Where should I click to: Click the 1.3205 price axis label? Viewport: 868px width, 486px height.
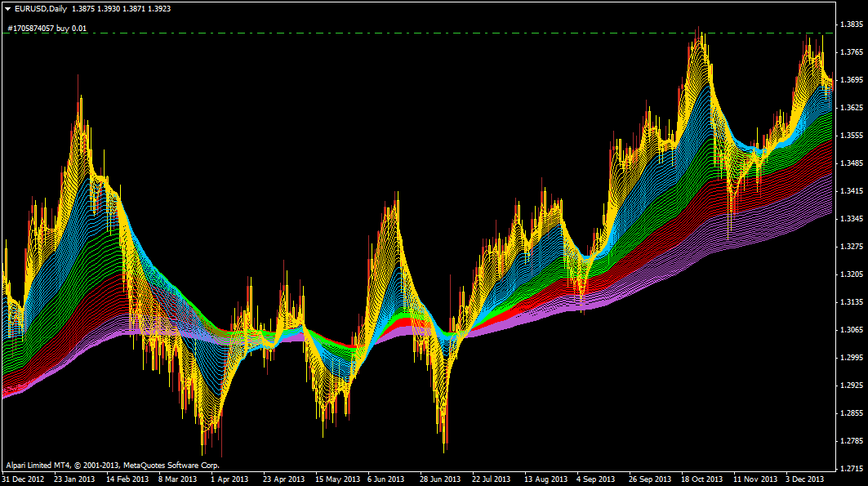point(852,274)
